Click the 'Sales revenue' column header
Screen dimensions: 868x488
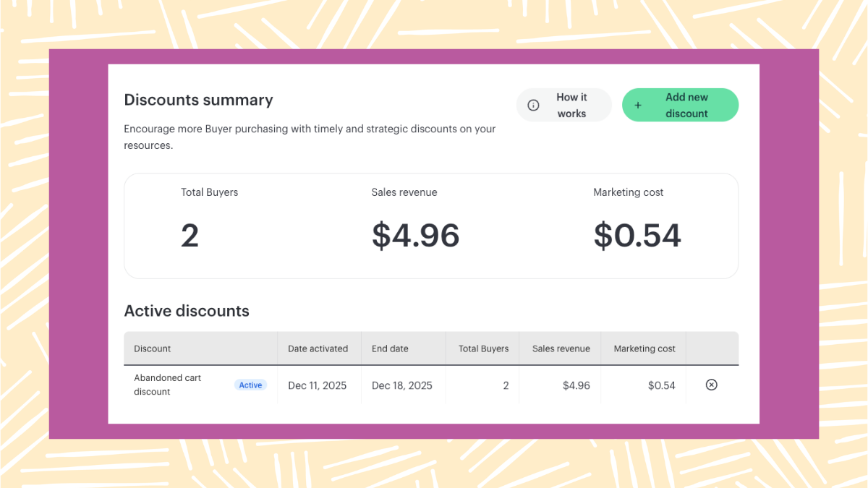[561, 348]
